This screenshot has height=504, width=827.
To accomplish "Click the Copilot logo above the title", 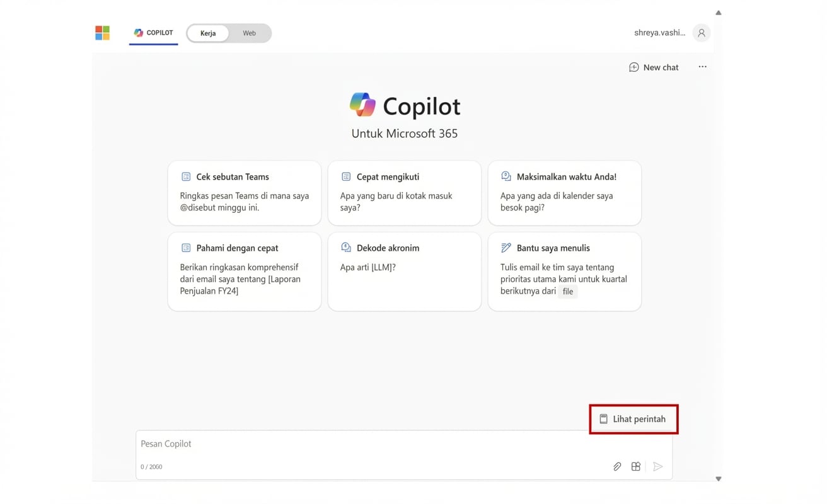I will click(x=362, y=105).
